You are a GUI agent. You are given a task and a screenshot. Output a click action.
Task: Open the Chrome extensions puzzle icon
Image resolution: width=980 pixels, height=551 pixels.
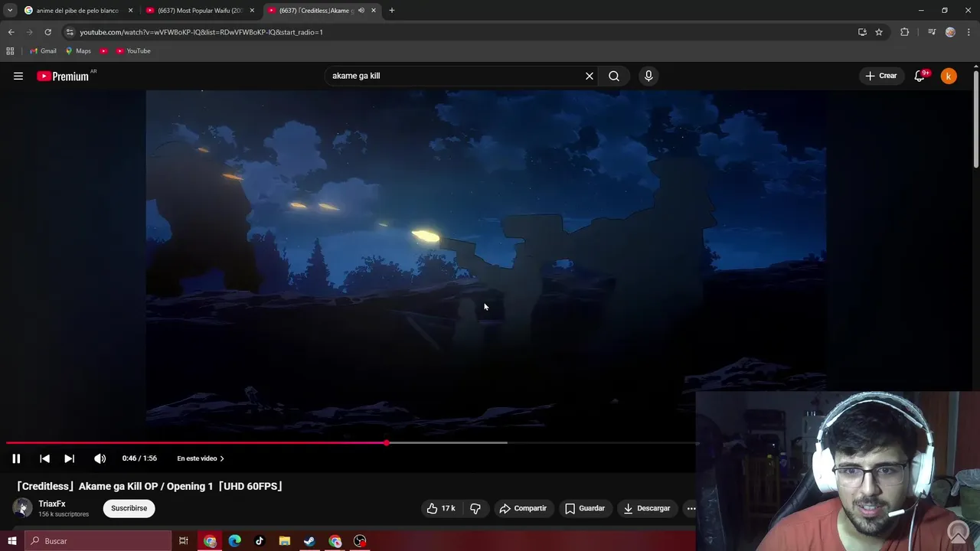pyautogui.click(x=905, y=32)
